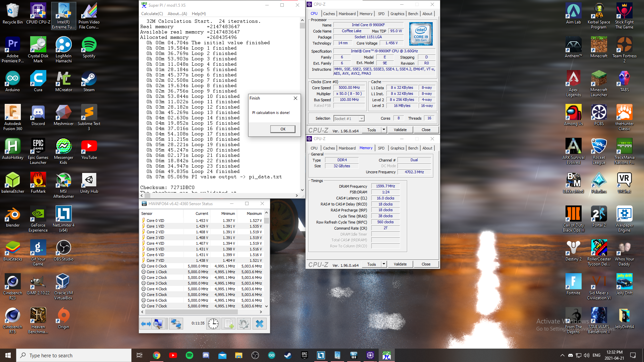Click the Finish dialog X close button
The image size is (644, 362).
[x=296, y=98]
